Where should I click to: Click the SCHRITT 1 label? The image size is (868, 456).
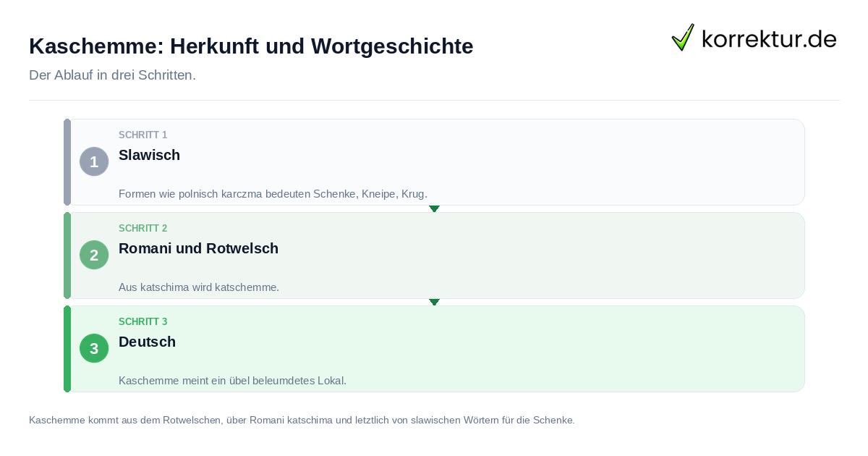(143, 135)
